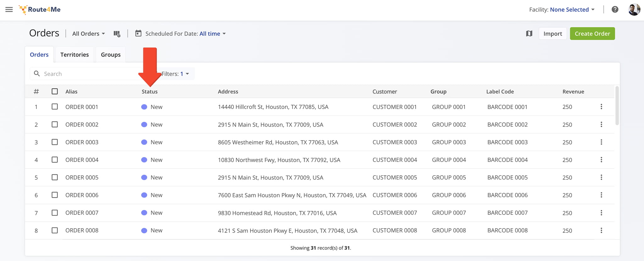Viewport: 644px width, 261px height.
Task: Open the Filters: 1 dropdown
Action: point(175,74)
